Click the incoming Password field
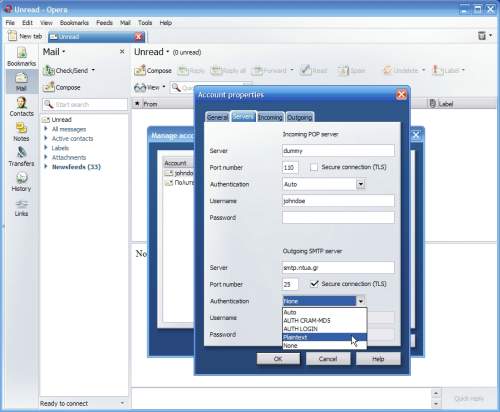500x412 pixels. point(338,217)
